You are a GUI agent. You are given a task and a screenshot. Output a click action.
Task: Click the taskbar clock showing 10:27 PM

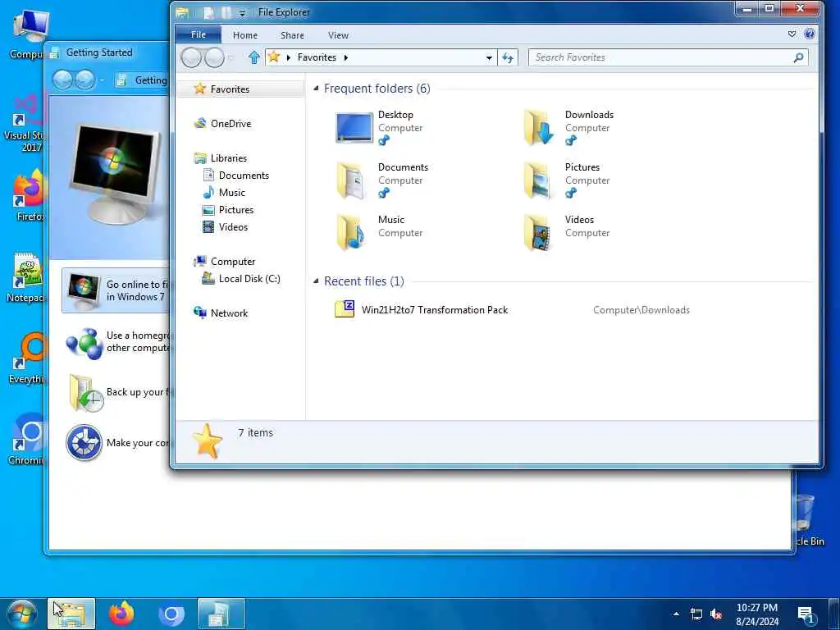point(757,614)
